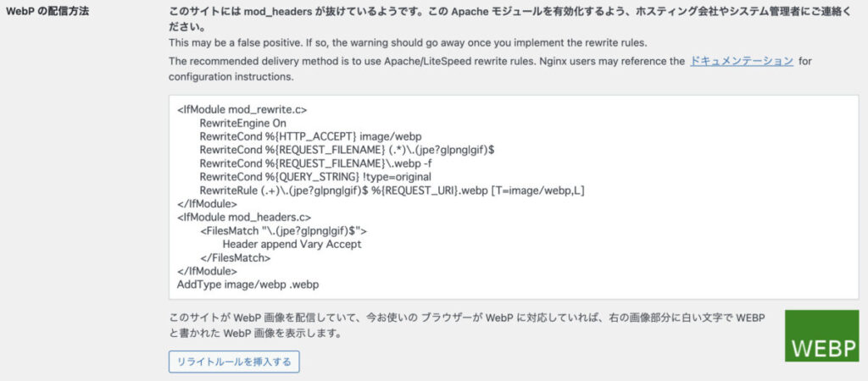Open the ドキュメンテーション link
The height and width of the screenshot is (381, 868).
741,61
